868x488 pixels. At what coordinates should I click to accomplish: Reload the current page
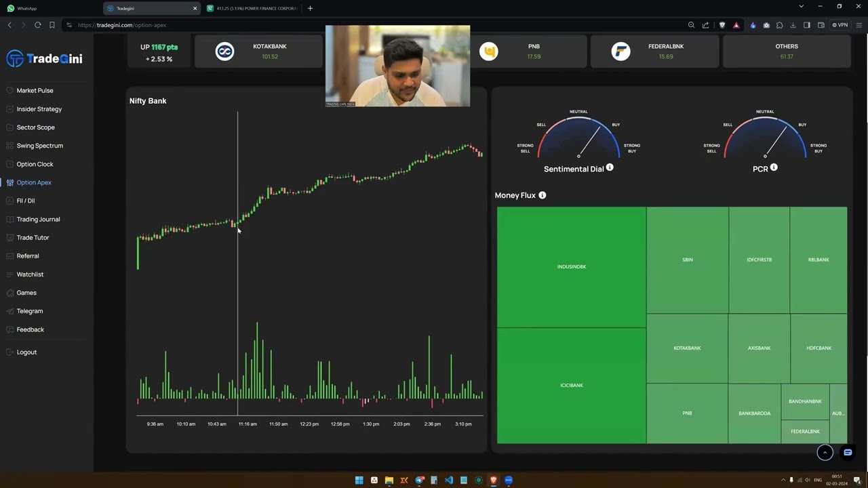pos(37,25)
